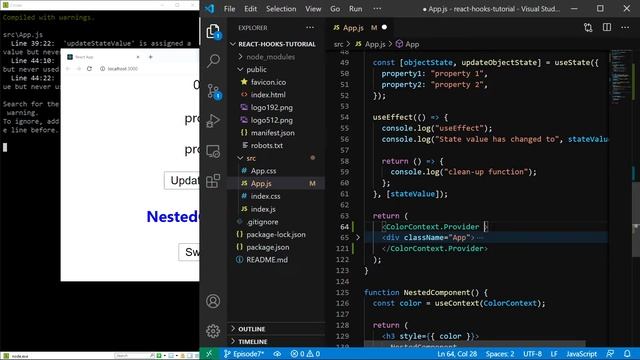This screenshot has height=360, width=640.
Task: Open package-lock.json in the explorer
Action: [276, 234]
